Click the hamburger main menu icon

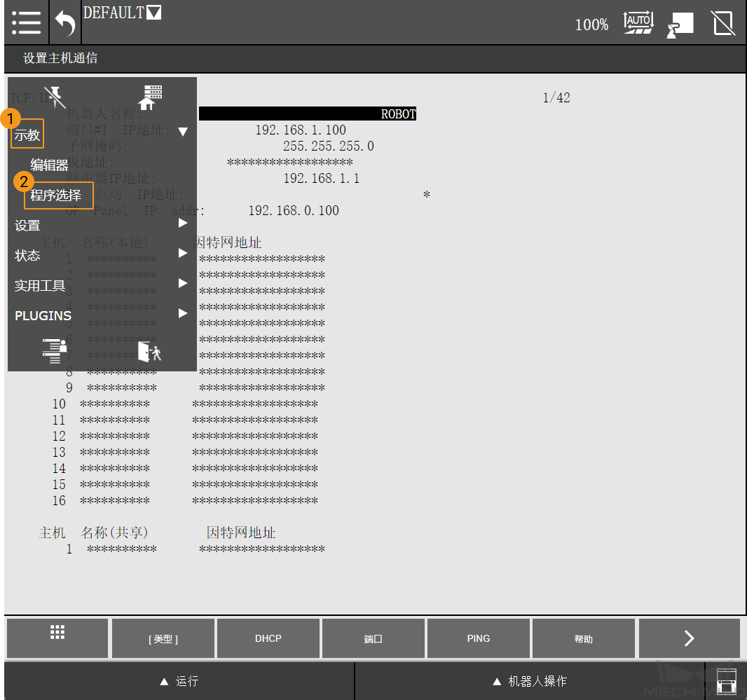pos(25,22)
